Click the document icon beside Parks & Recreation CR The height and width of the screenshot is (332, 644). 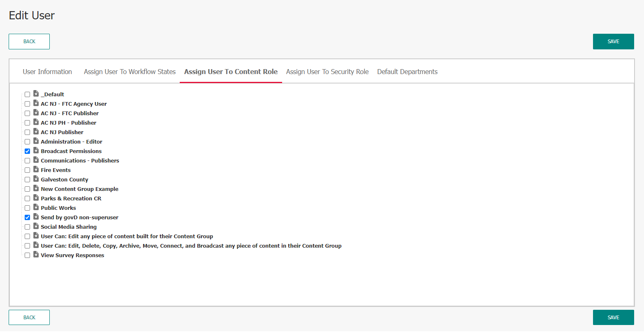pos(35,198)
